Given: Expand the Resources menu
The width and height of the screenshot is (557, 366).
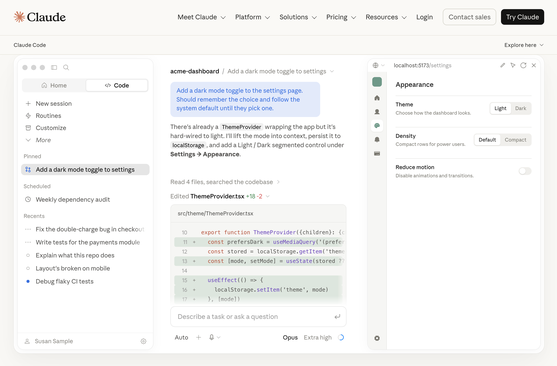Looking at the screenshot, I should [x=386, y=17].
